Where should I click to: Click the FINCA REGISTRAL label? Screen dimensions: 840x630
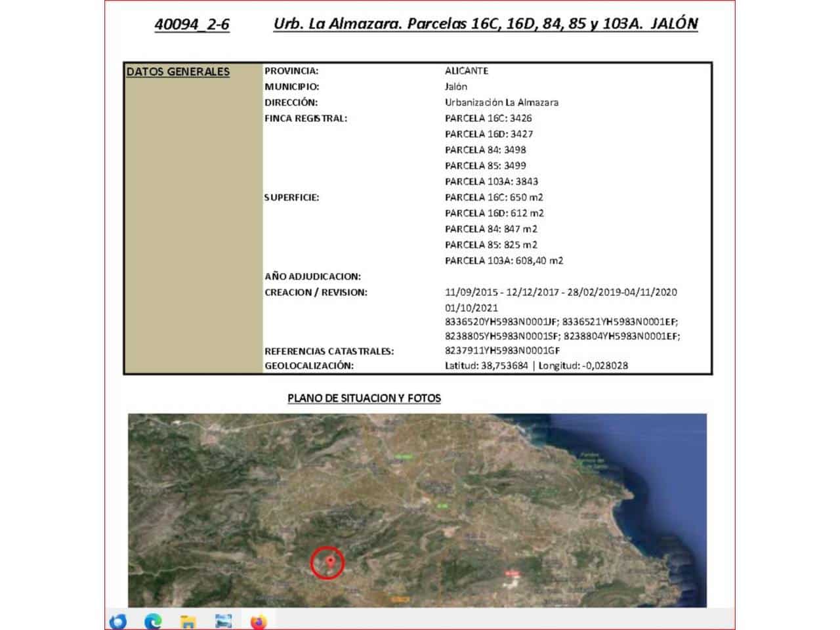point(306,117)
